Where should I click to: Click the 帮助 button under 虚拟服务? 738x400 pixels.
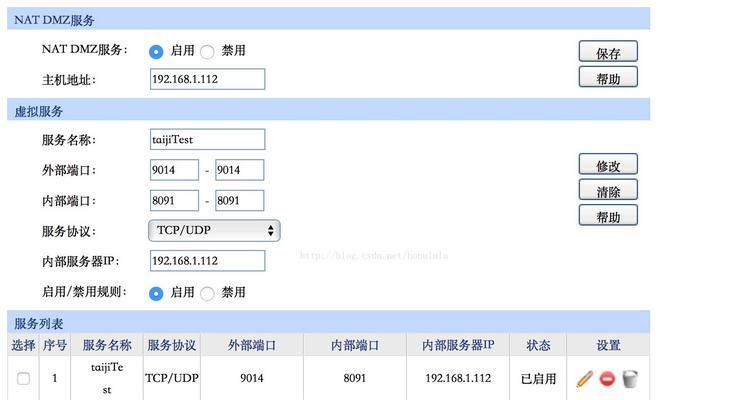[608, 215]
